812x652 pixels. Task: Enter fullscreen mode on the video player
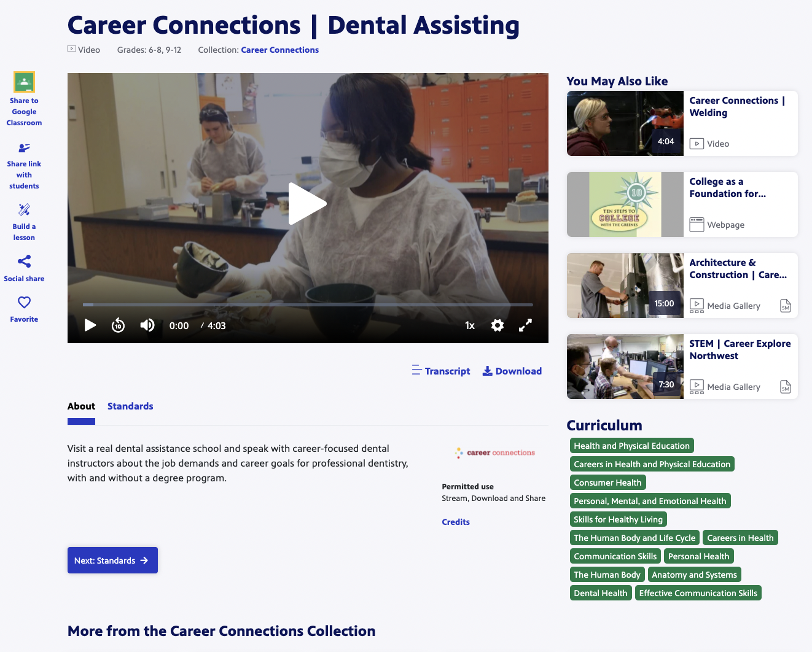525,325
